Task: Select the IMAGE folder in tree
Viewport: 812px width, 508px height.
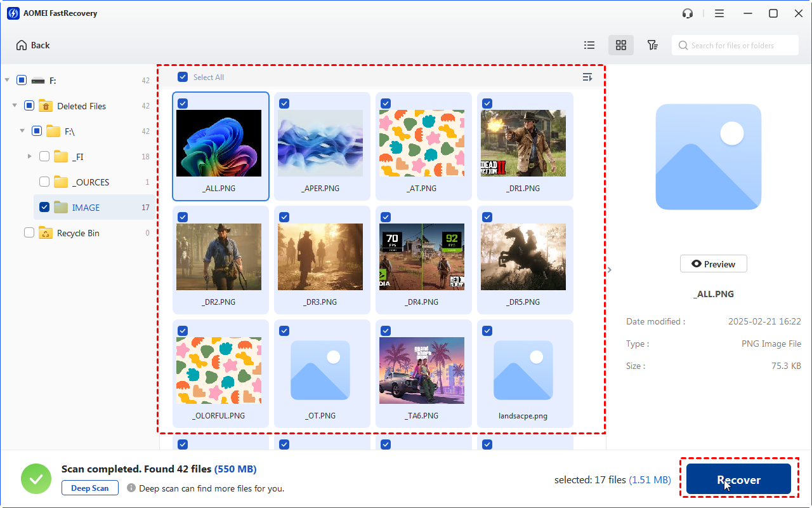Action: 94,208
